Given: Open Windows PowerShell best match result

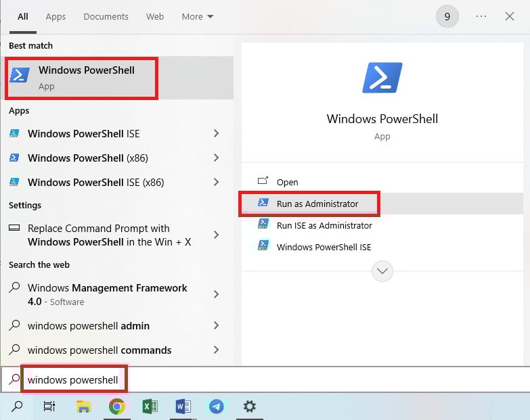Looking at the screenshot, I should coord(118,78).
